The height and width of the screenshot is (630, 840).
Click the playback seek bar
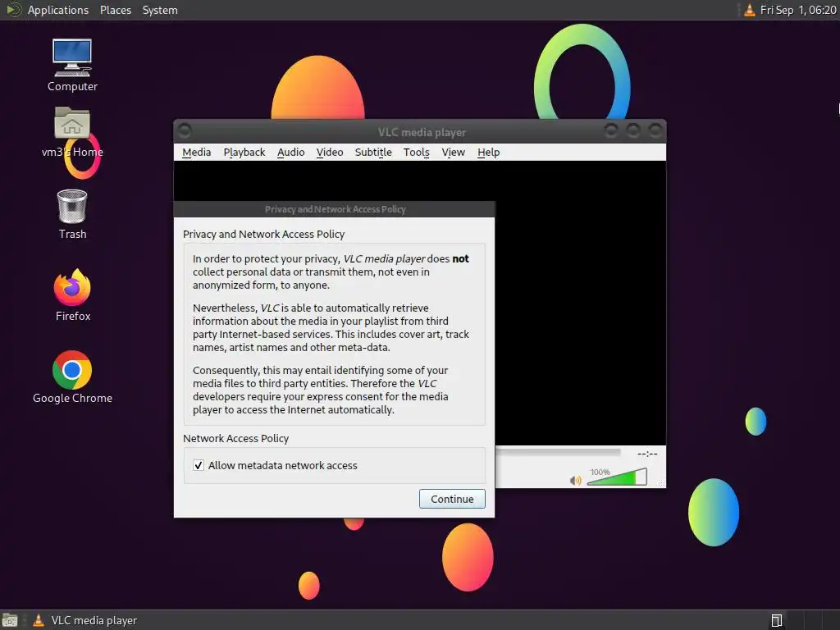[558, 453]
